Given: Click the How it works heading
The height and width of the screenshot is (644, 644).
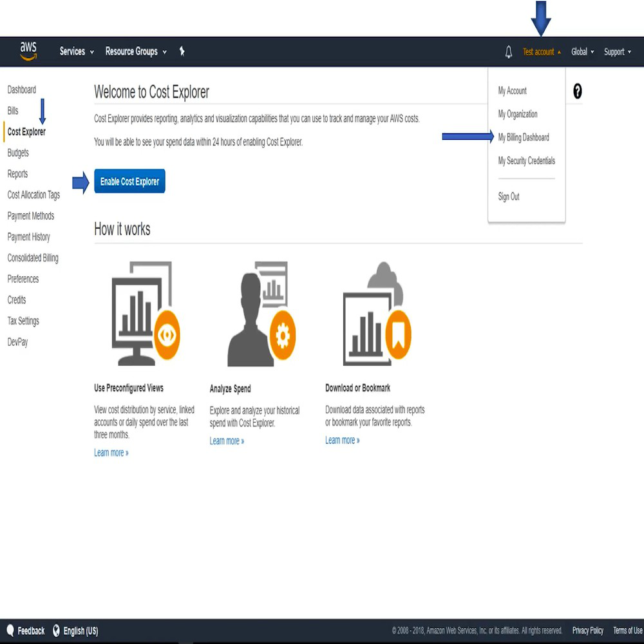Looking at the screenshot, I should coord(122,229).
